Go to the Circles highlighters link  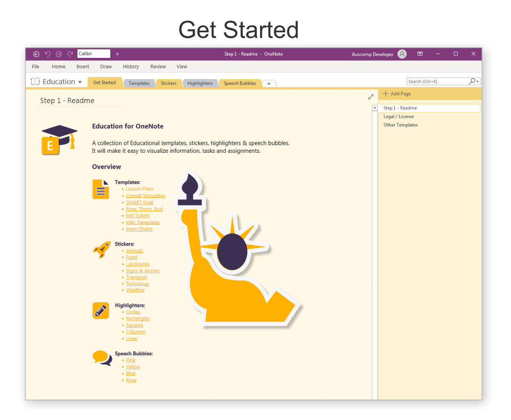133,312
